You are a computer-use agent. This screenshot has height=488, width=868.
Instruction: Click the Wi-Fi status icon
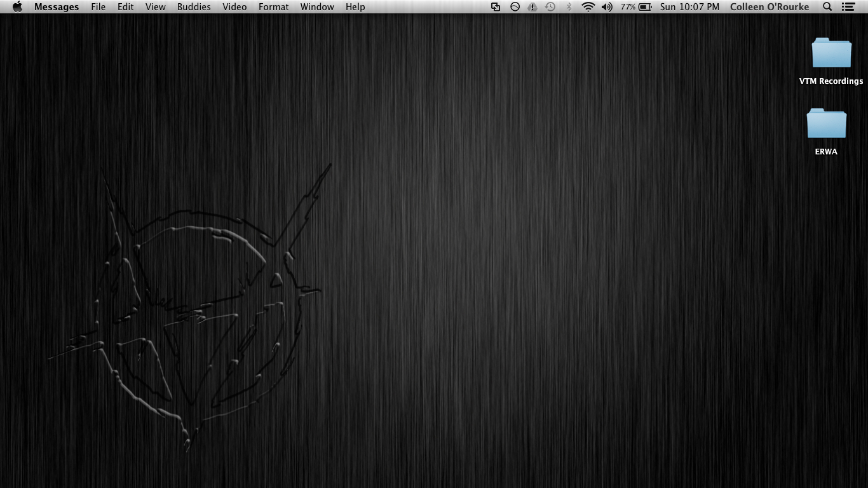(588, 7)
